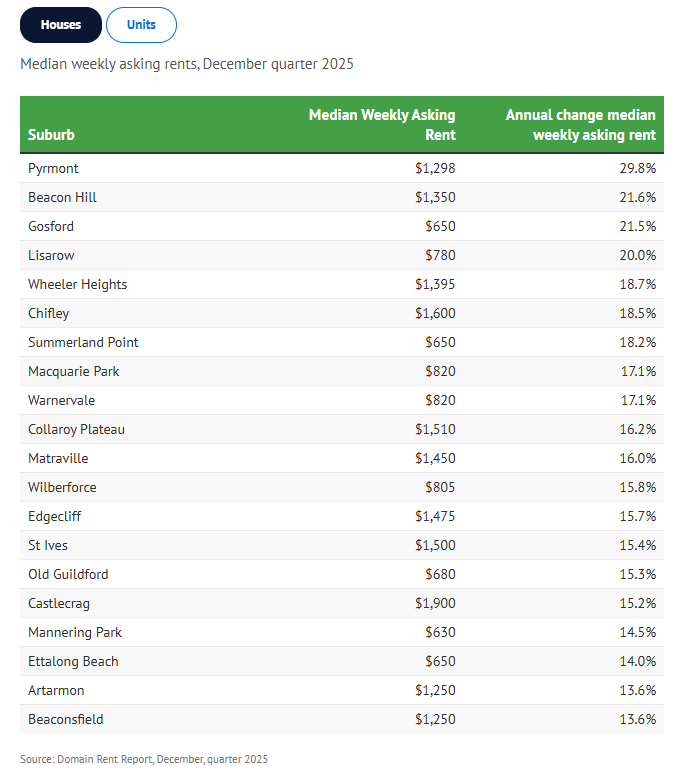Click the Wilberforce 15.8% change cell
Viewport: 683px width, 772px height.
tap(638, 487)
